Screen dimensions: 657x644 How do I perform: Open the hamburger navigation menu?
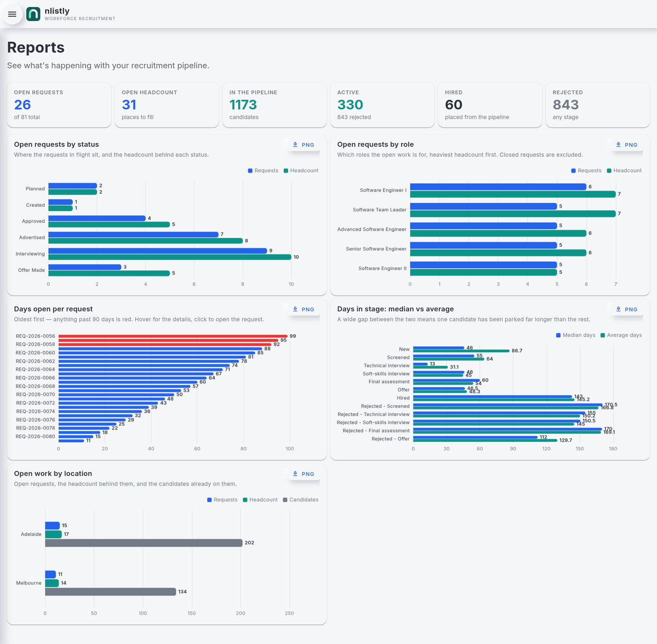[12, 14]
